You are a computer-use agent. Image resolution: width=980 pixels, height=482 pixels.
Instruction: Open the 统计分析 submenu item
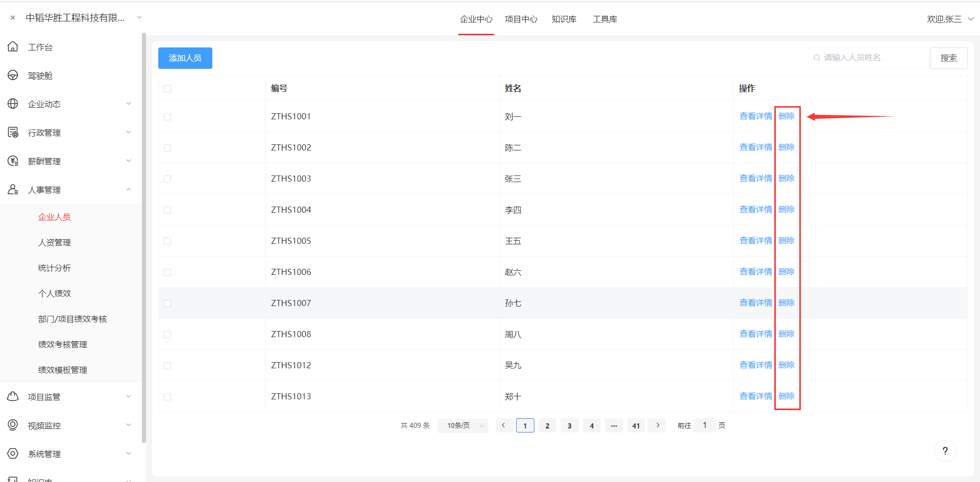click(55, 268)
